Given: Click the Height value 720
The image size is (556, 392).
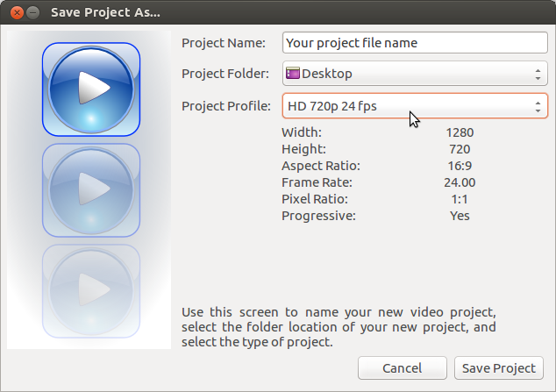Looking at the screenshot, I should [460, 149].
